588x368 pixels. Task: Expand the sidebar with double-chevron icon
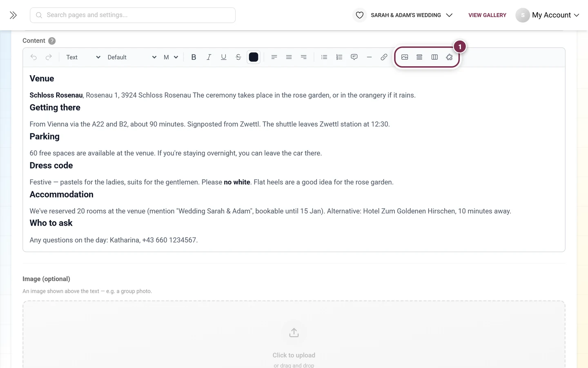coord(13,15)
